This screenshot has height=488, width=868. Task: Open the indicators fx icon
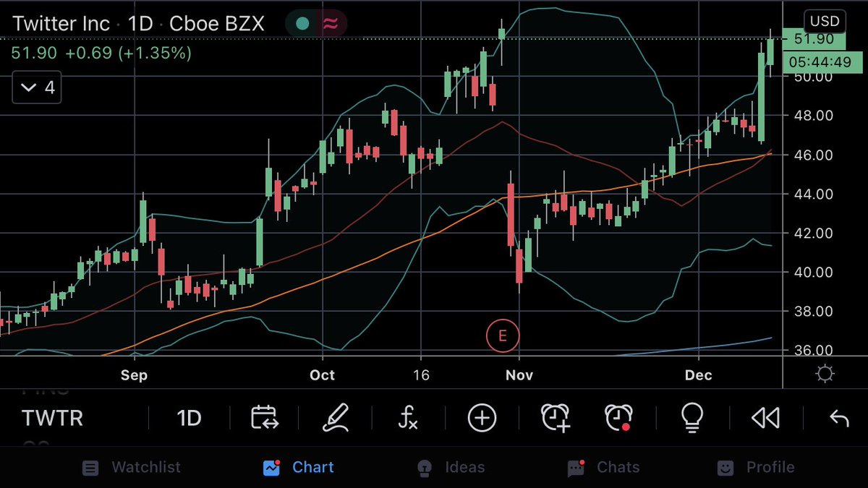[x=408, y=417]
